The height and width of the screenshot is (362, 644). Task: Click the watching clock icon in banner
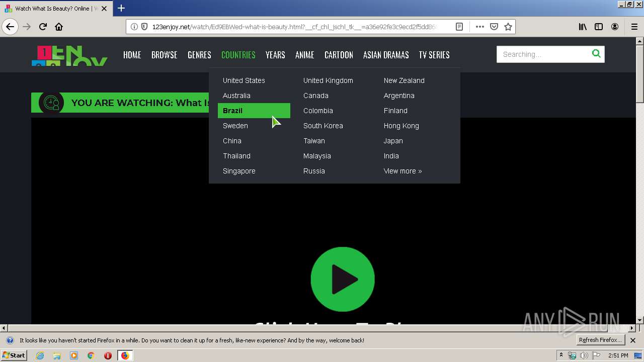[51, 103]
